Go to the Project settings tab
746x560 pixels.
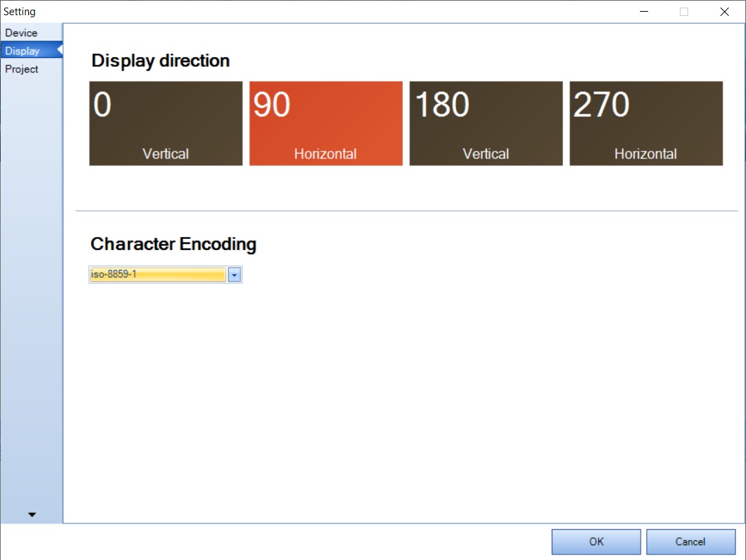tap(22, 69)
